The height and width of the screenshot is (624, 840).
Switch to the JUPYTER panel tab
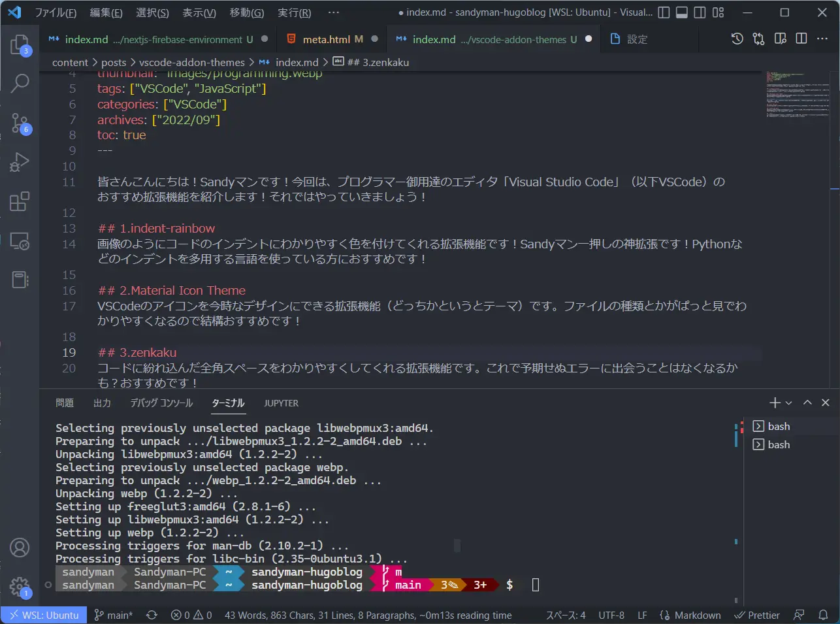(282, 403)
